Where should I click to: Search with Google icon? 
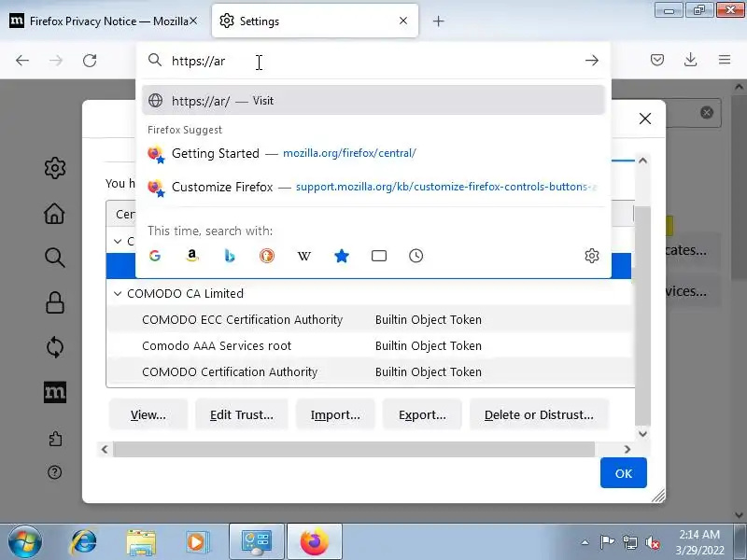155,256
